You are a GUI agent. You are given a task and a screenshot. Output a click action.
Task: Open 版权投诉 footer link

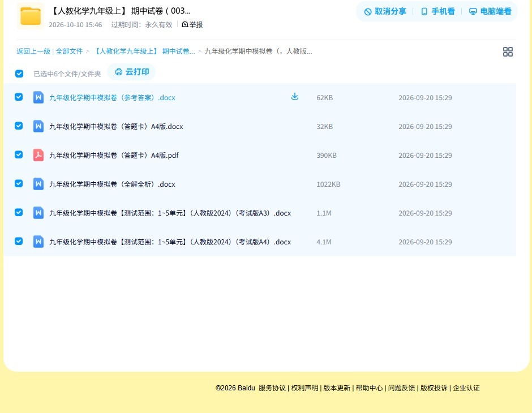[x=434, y=388]
